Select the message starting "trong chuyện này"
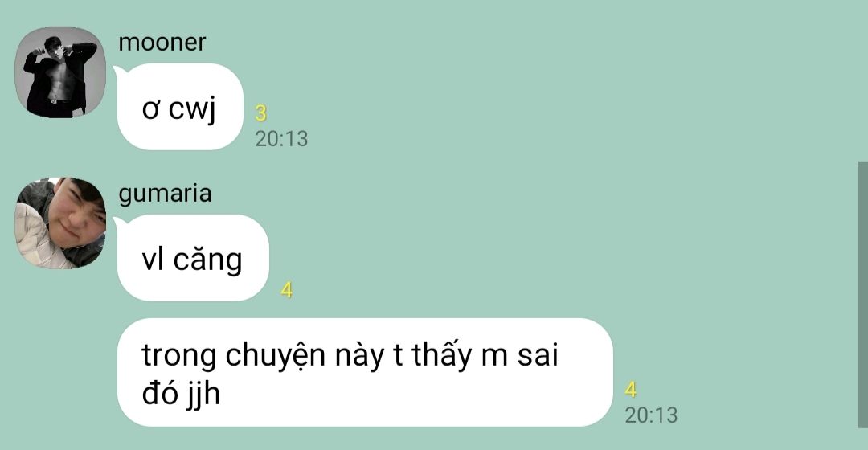The image size is (868, 450). coord(365,373)
